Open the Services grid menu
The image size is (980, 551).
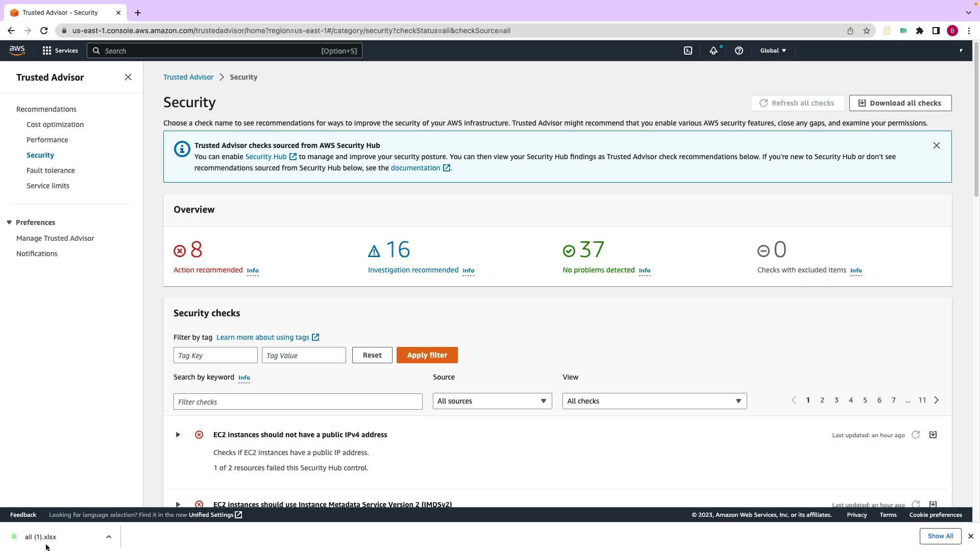point(60,51)
